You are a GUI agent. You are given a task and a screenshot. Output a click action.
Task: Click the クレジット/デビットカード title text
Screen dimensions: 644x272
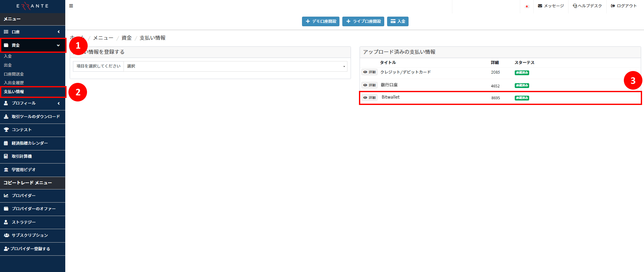click(x=405, y=72)
